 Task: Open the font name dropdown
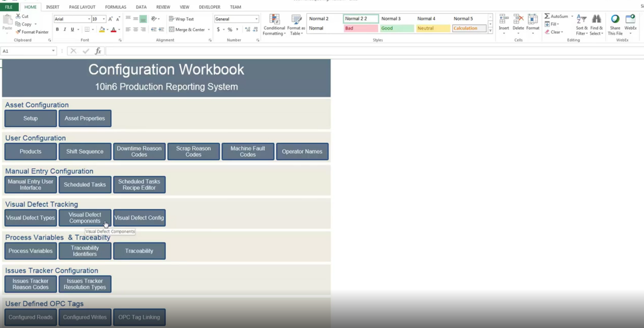[x=89, y=19]
